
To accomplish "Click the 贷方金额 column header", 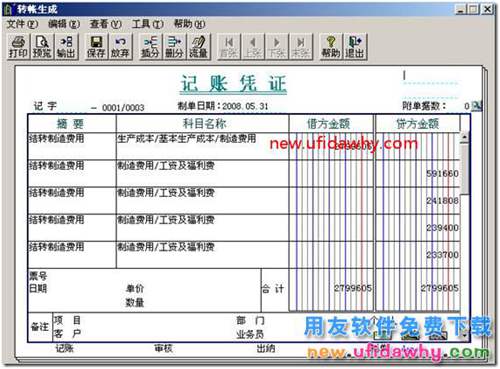I will tap(418, 124).
